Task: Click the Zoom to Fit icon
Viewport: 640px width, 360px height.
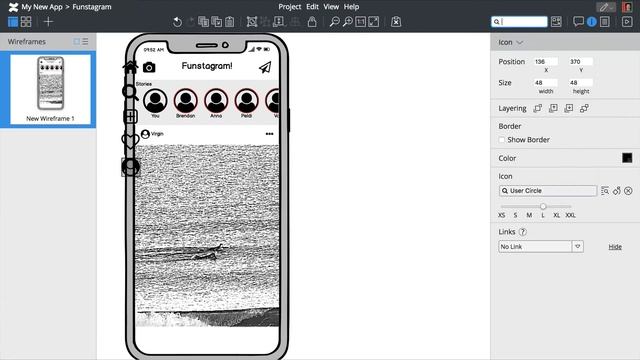Action: coord(373,22)
